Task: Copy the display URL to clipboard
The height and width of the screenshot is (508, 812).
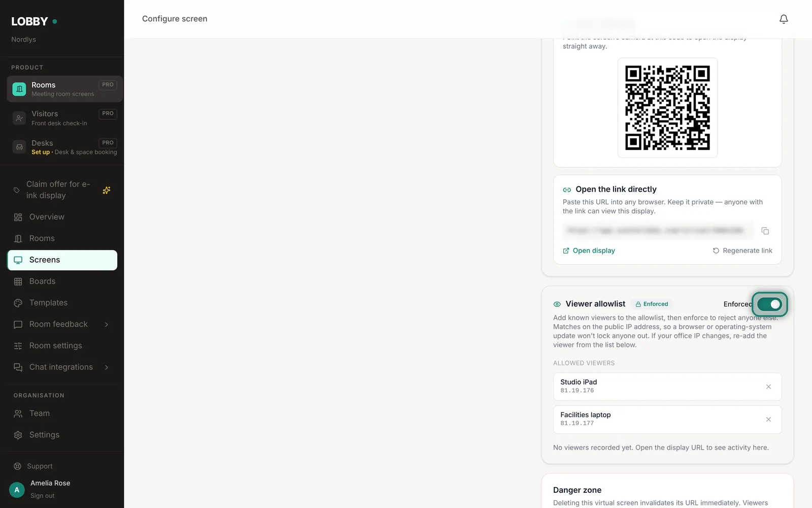Action: tap(765, 231)
